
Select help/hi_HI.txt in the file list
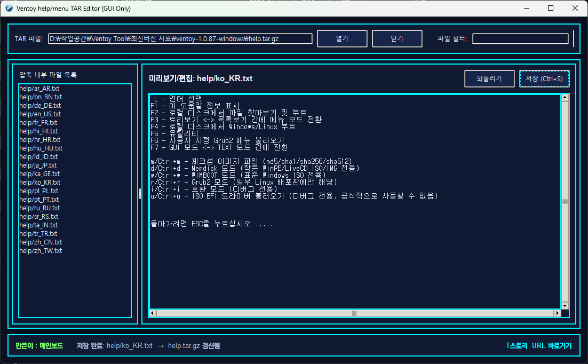click(x=38, y=131)
